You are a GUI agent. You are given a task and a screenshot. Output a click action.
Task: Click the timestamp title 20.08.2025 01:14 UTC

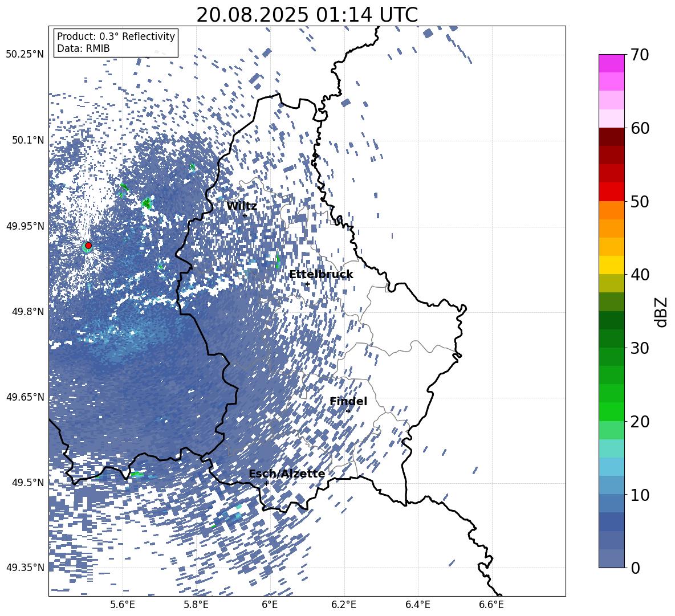[307, 15]
